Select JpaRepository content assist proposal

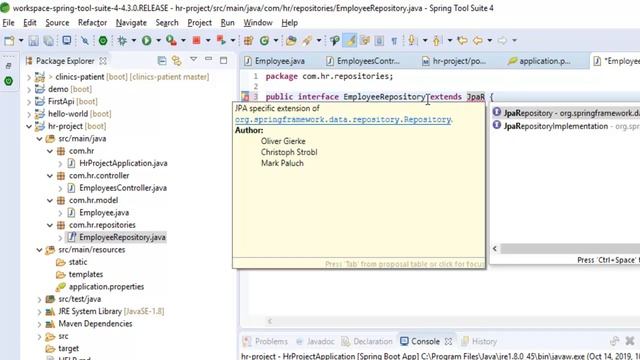pyautogui.click(x=566, y=113)
